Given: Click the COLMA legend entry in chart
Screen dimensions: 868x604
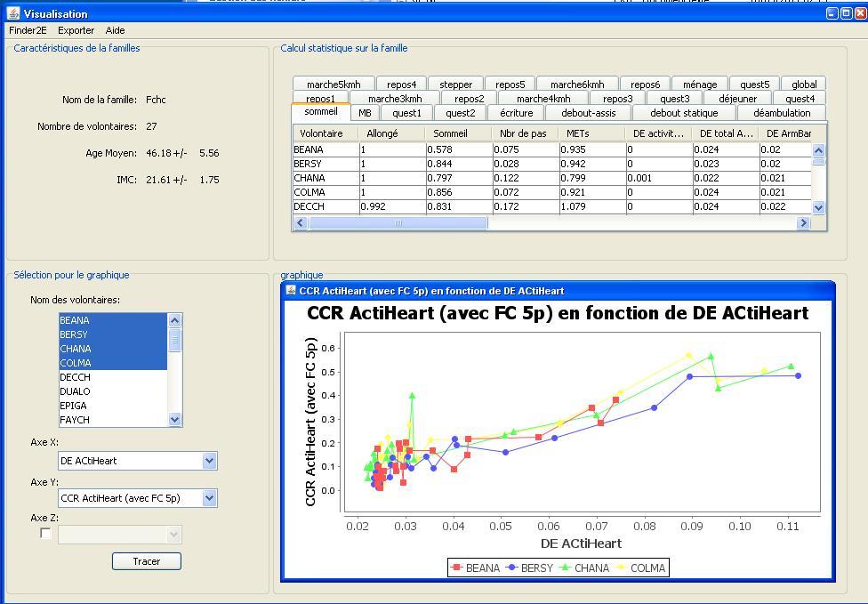Looking at the screenshot, I should 640,568.
